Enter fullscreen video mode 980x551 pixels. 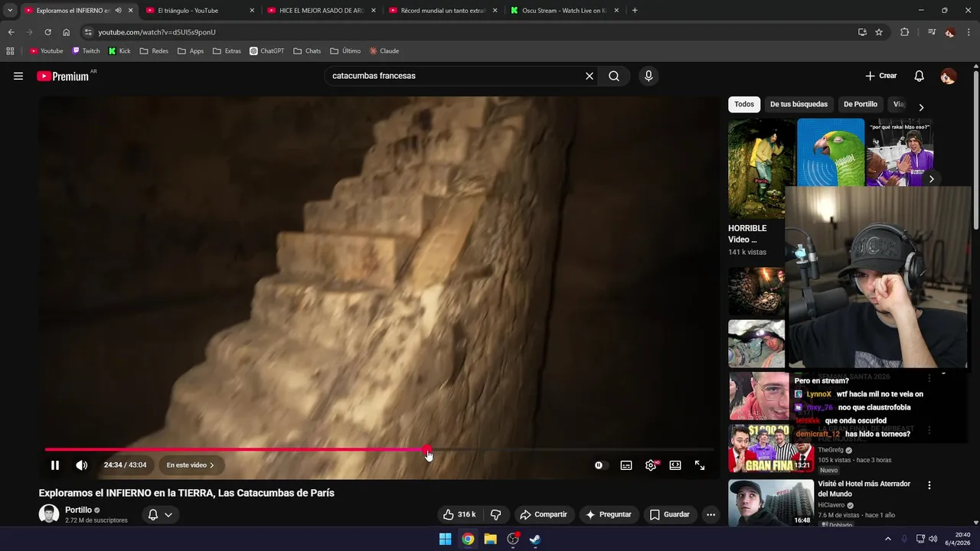click(x=700, y=465)
